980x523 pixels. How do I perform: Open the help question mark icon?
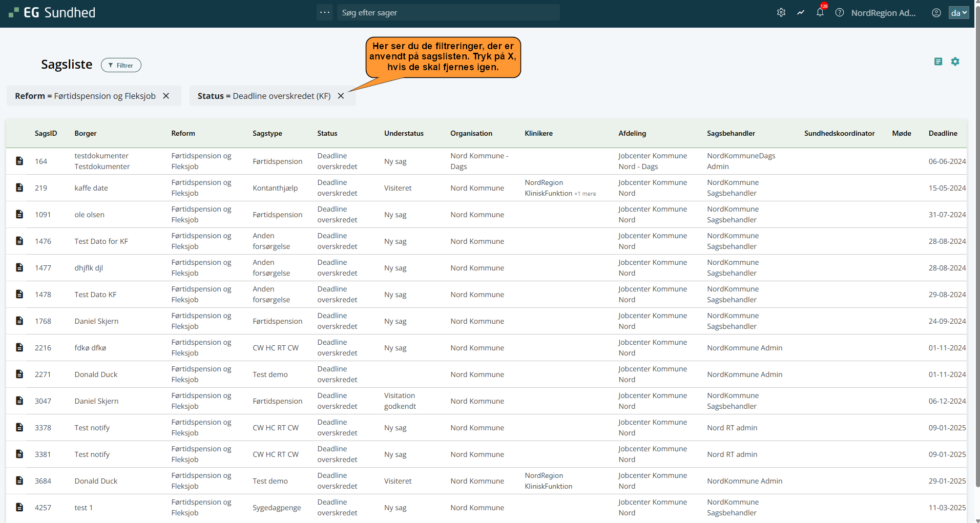click(x=840, y=13)
